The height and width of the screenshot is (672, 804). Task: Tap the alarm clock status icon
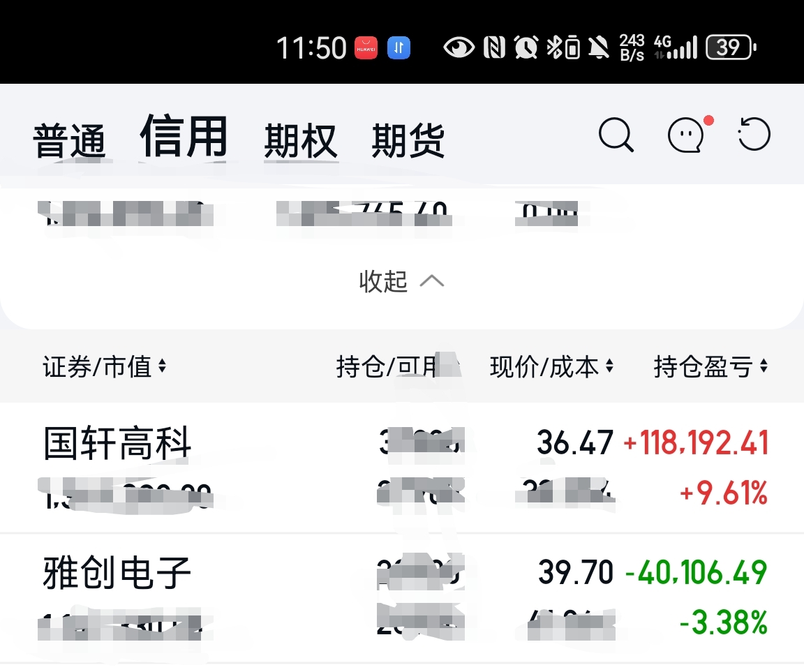click(526, 47)
